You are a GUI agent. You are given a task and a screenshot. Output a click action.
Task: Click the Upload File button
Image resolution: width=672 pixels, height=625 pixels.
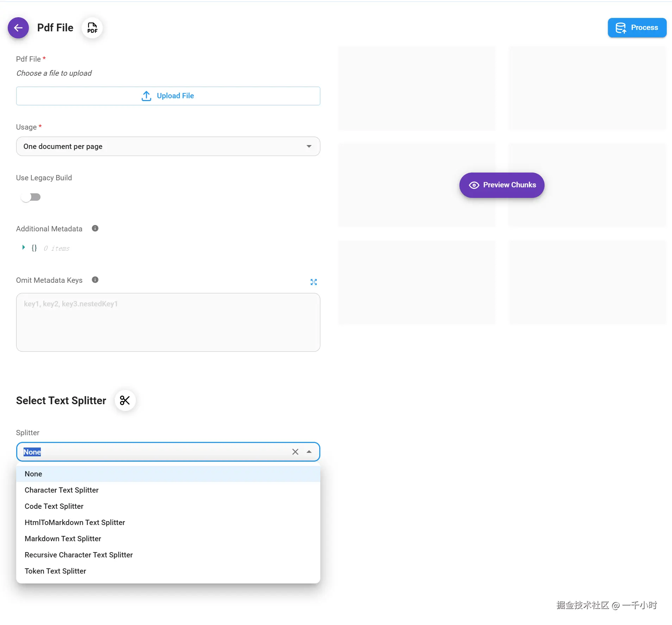[168, 96]
